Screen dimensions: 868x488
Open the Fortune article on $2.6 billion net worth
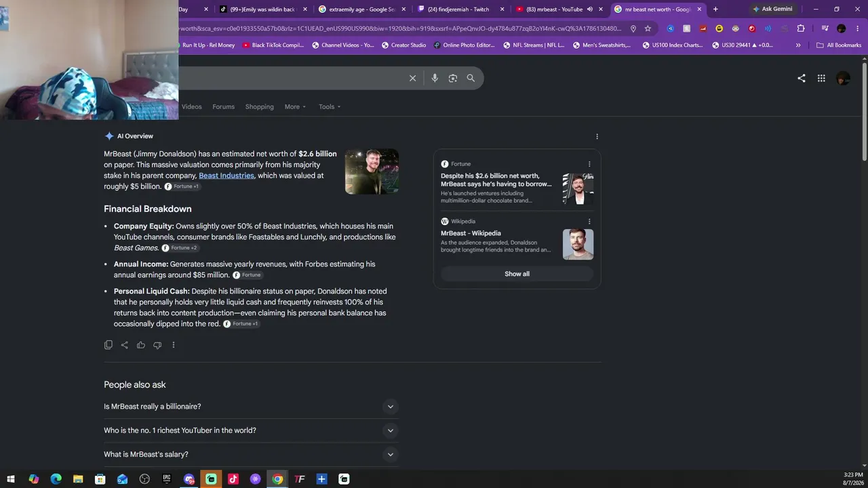tap(496, 180)
